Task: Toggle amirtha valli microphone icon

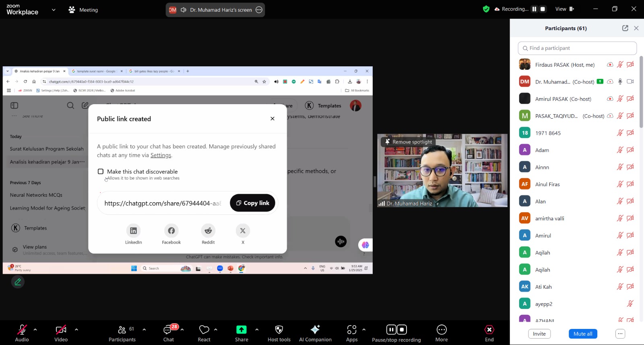Action: 620,218
